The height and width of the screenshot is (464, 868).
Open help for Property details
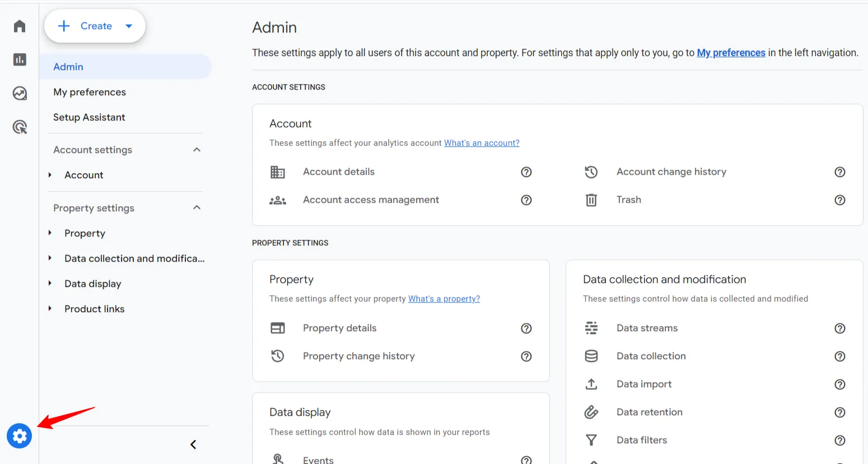coord(526,328)
